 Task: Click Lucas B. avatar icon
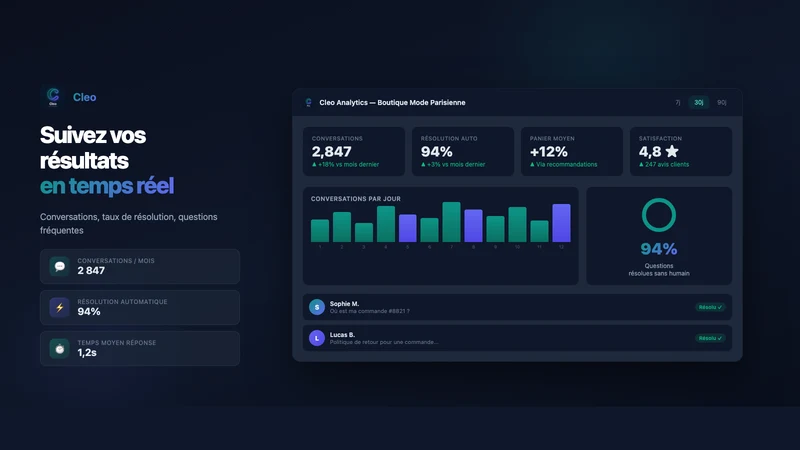tap(317, 338)
